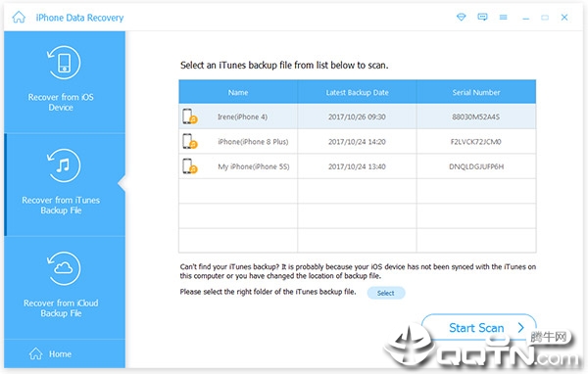
Task: Select Recover from iCloud Backup File icon
Action: pos(64,268)
